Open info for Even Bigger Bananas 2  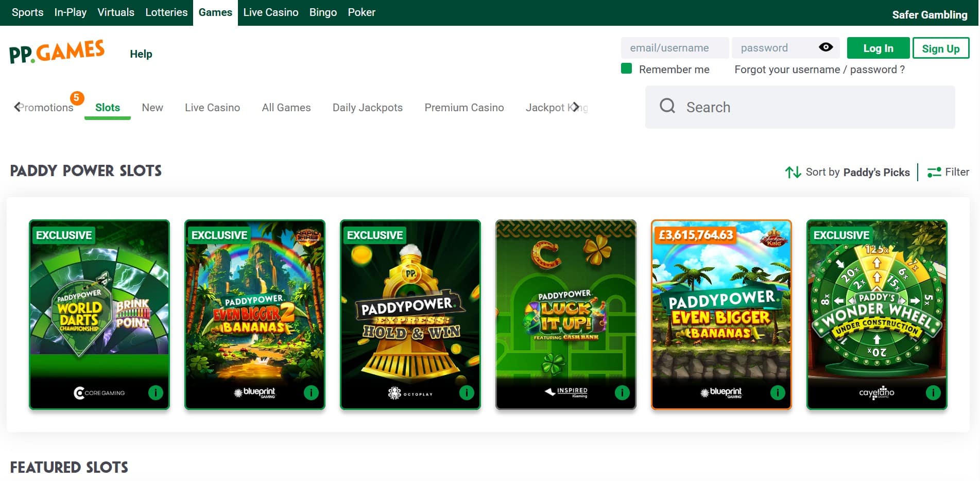pyautogui.click(x=311, y=393)
